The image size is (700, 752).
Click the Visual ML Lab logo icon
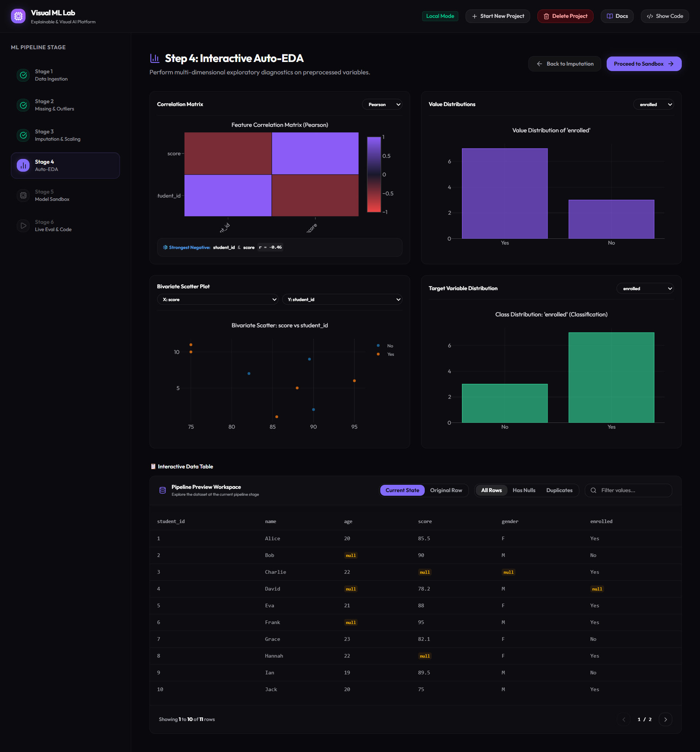click(18, 16)
